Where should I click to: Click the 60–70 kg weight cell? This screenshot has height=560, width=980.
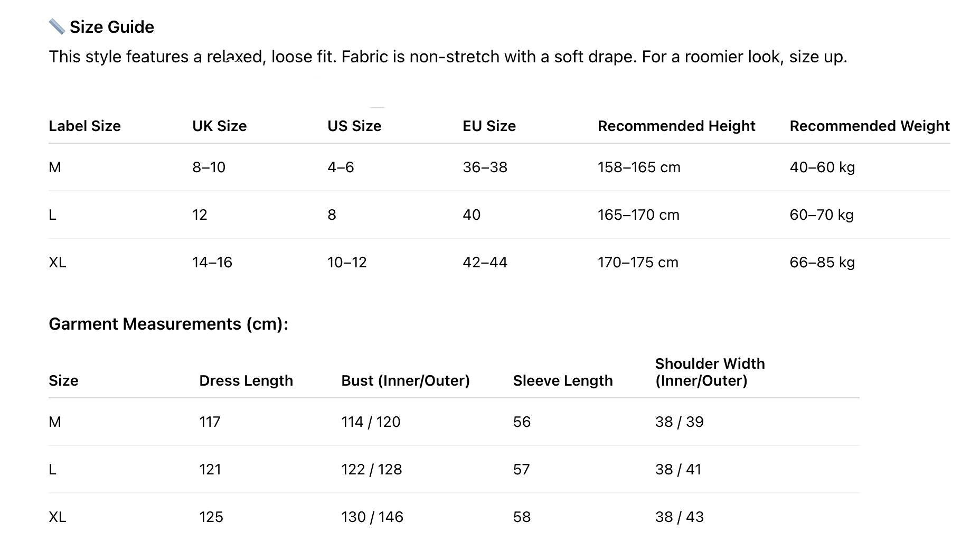821,215
